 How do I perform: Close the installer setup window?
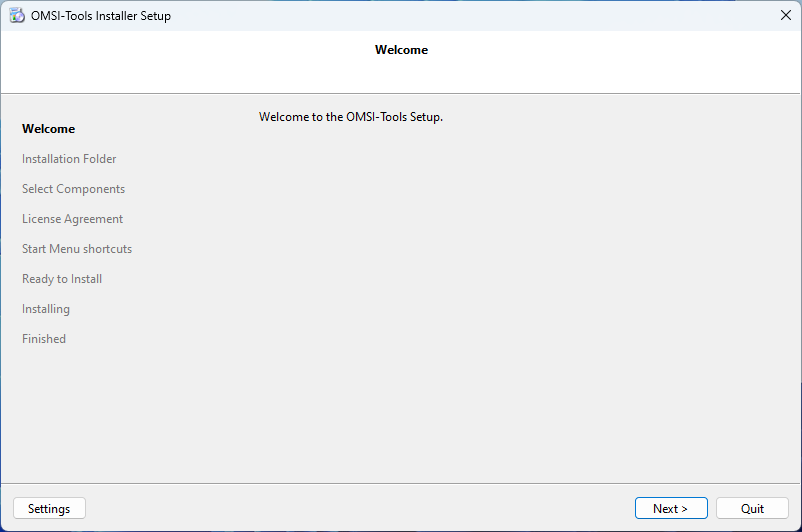785,16
